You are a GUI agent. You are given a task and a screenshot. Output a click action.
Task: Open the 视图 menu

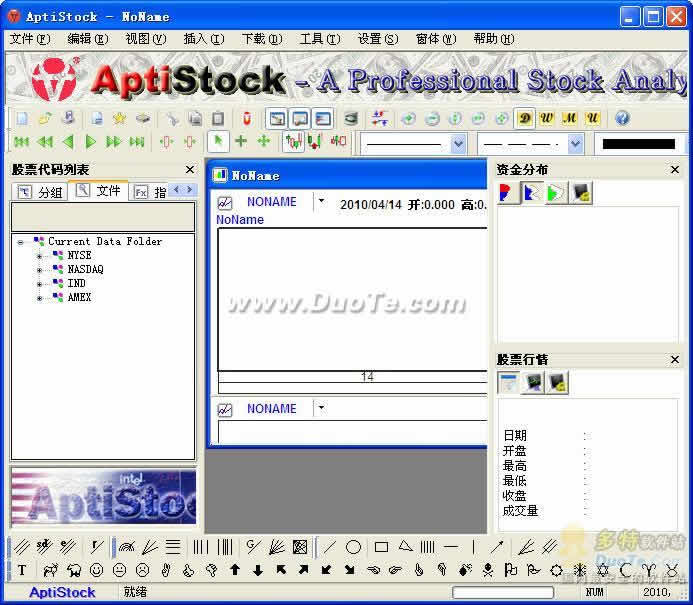pyautogui.click(x=145, y=39)
